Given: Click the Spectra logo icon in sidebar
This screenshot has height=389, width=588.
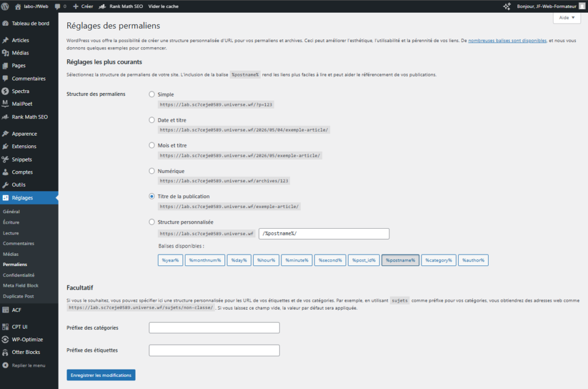Looking at the screenshot, I should coord(5,91).
